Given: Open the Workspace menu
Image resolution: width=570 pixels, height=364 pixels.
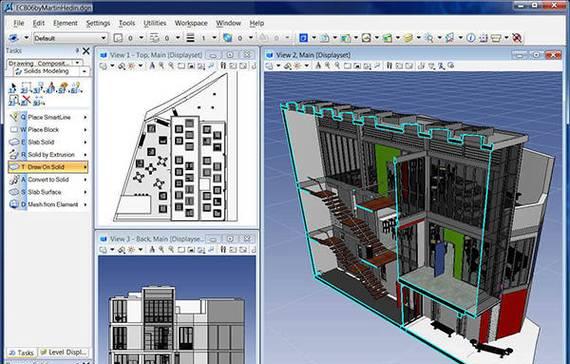Looking at the screenshot, I should point(191,23).
